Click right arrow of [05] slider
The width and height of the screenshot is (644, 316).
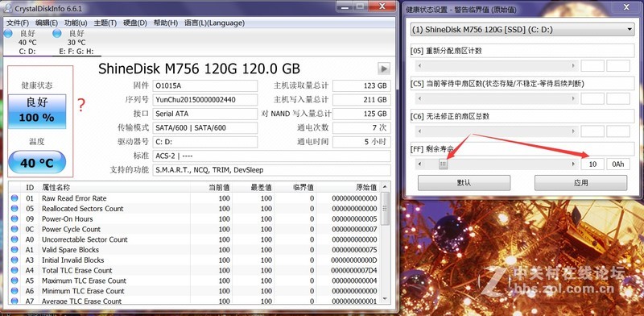tap(573, 65)
